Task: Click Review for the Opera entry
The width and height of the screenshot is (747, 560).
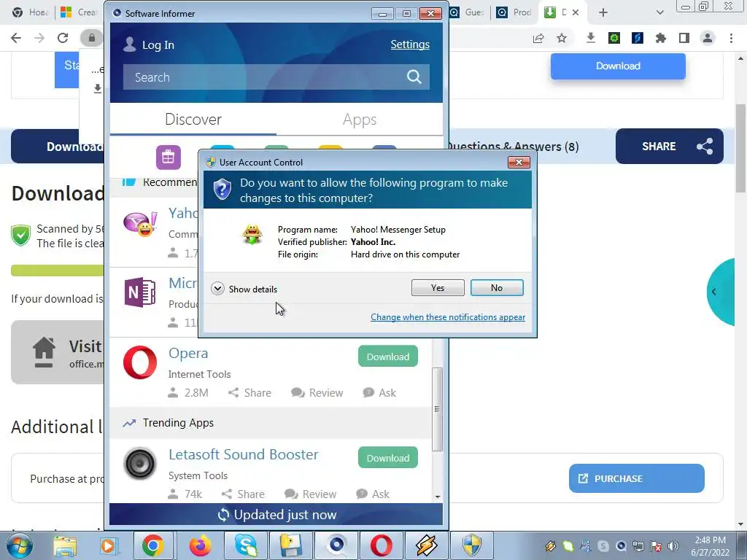Action: click(317, 393)
